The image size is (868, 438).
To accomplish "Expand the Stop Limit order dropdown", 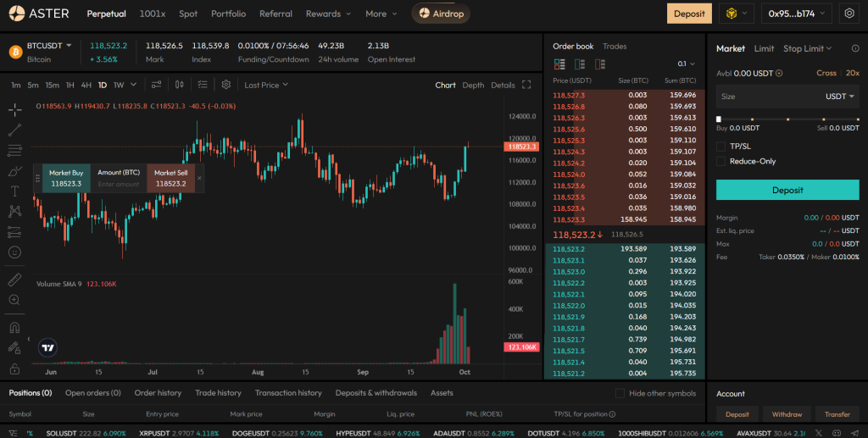I will (807, 49).
